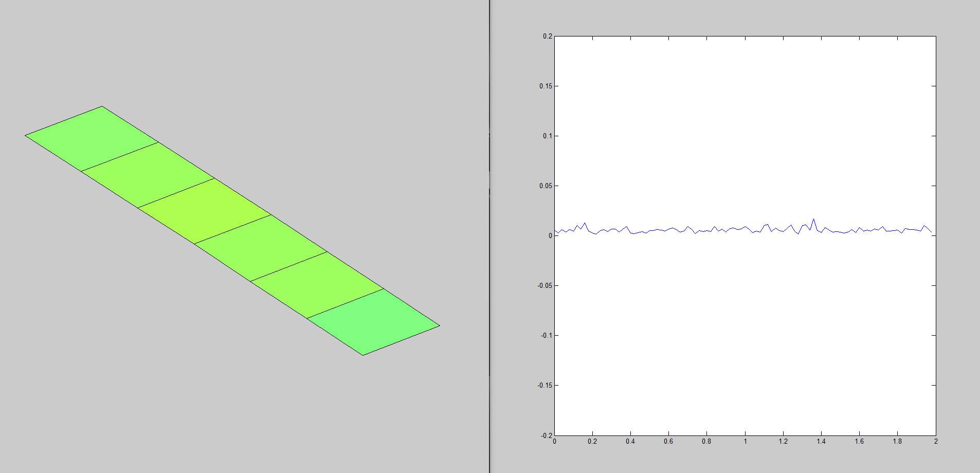Select the -0.1 y-axis tick label
This screenshot has height=473, width=980.
click(x=546, y=336)
